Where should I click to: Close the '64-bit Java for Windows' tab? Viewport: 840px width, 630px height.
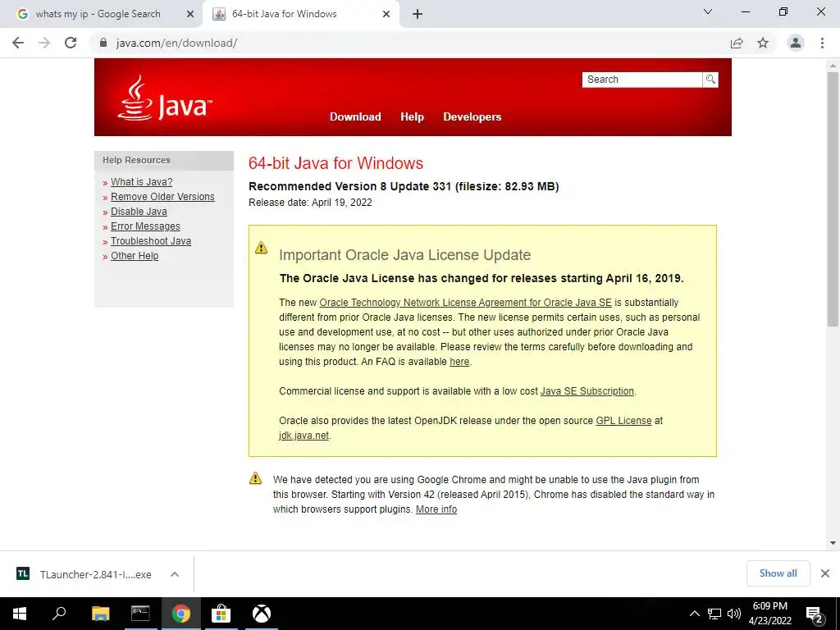386,14
